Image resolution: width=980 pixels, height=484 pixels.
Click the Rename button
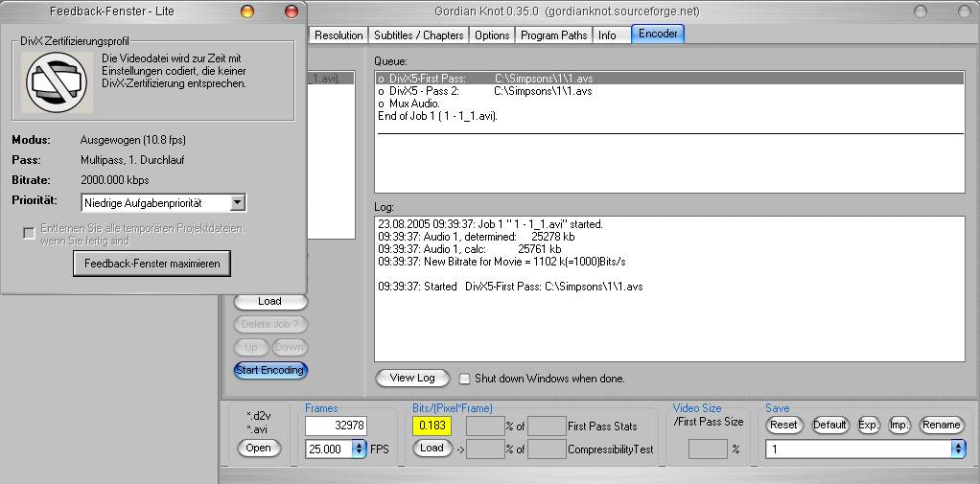942,425
